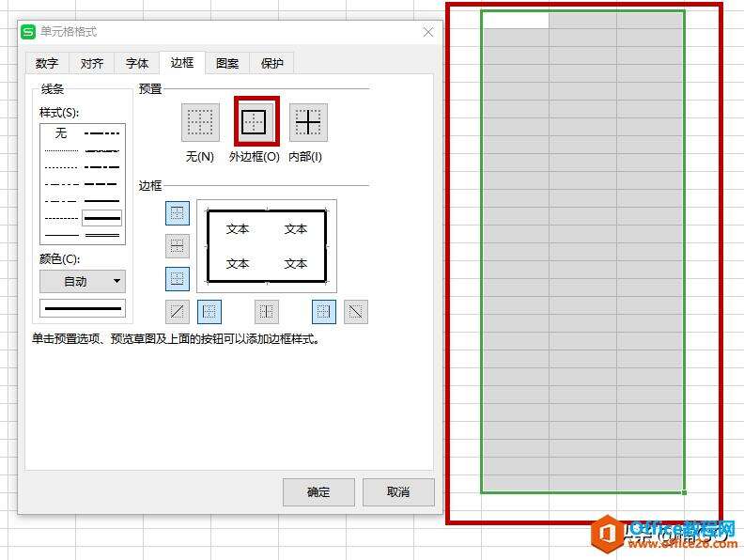Viewport: 744px width, 560px height.
Task: Choose the 无 line style
Action: pyautogui.click(x=61, y=133)
